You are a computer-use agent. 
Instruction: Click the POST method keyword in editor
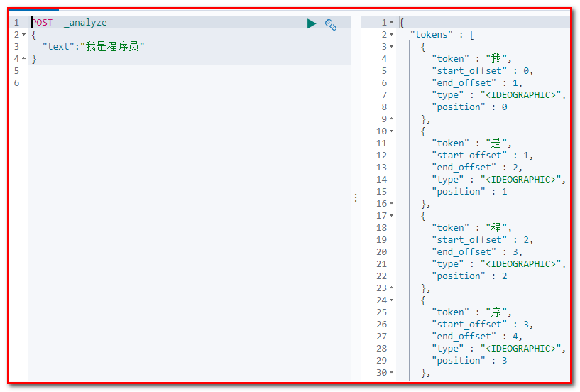pyautogui.click(x=42, y=23)
